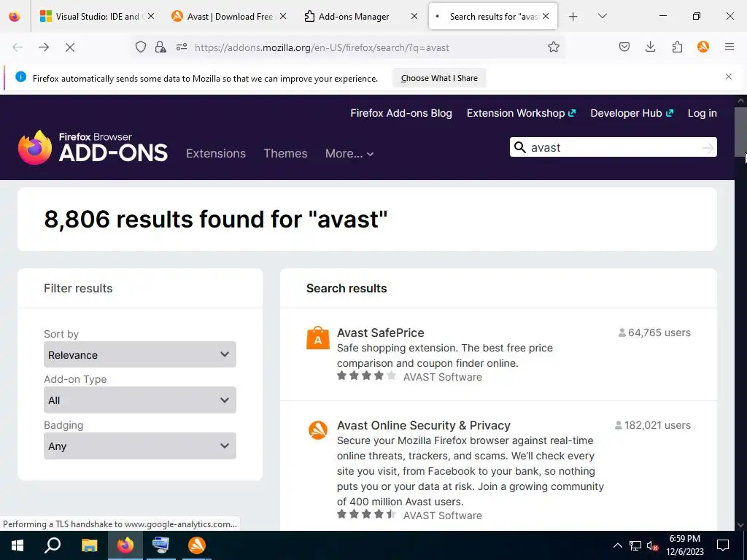Screen dimensions: 747x560
Task: Click the Firefox Browser Add-ons logo
Action: pyautogui.click(x=93, y=147)
